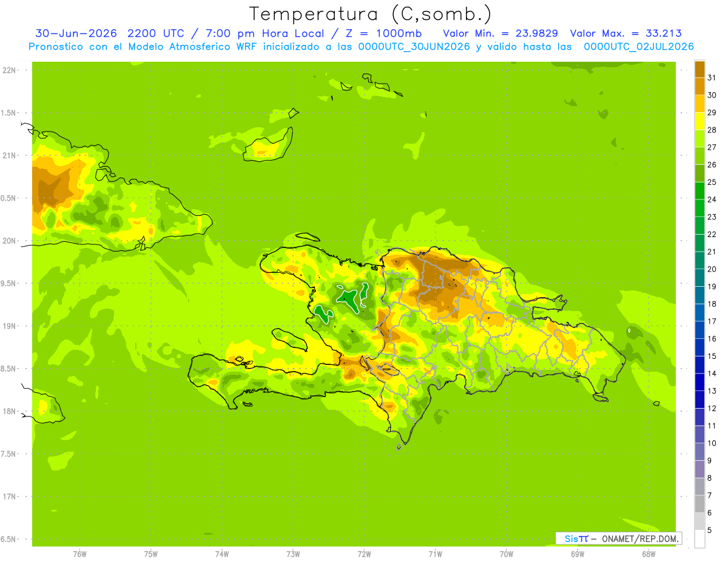728x562 pixels.
Task: Click the 'ONAMET/REP.DOM.' credit label
Action: tap(641, 538)
